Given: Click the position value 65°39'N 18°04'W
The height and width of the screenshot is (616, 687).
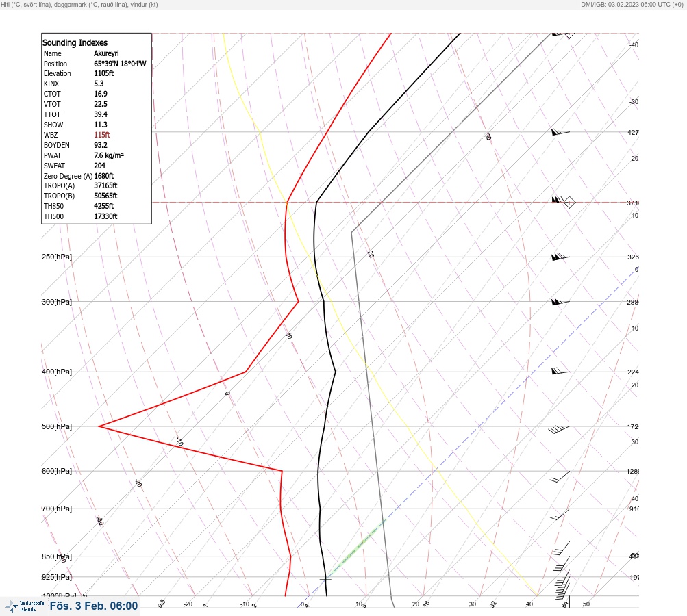Looking at the screenshot, I should tap(120, 64).
